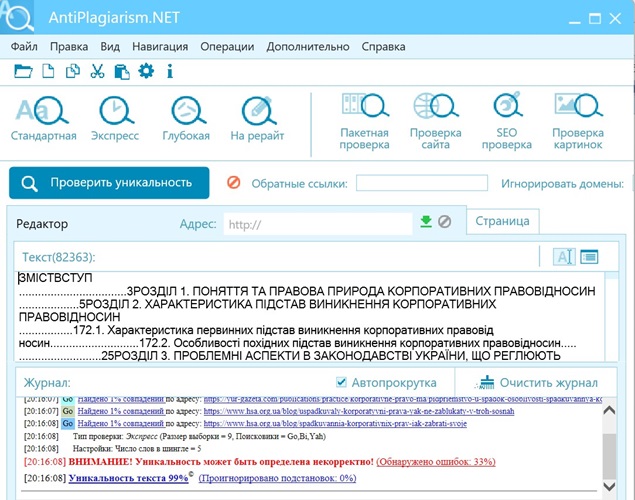
Task: Open the Правка menu
Action: pyautogui.click(x=69, y=47)
